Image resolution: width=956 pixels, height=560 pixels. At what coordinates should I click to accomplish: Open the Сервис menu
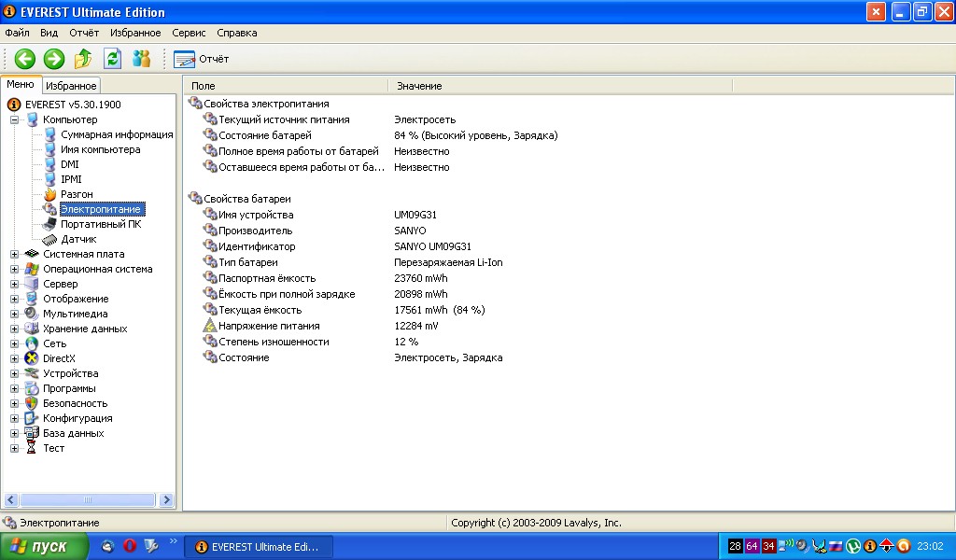[189, 33]
